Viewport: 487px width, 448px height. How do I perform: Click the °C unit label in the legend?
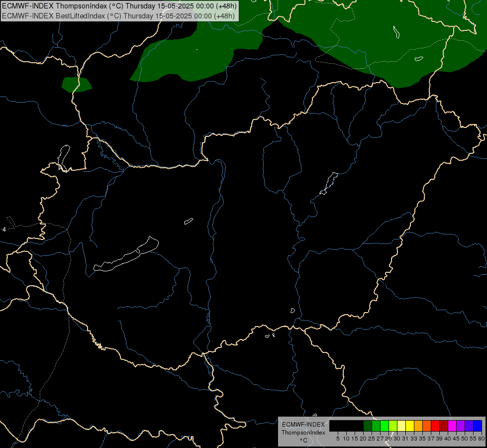click(x=303, y=441)
